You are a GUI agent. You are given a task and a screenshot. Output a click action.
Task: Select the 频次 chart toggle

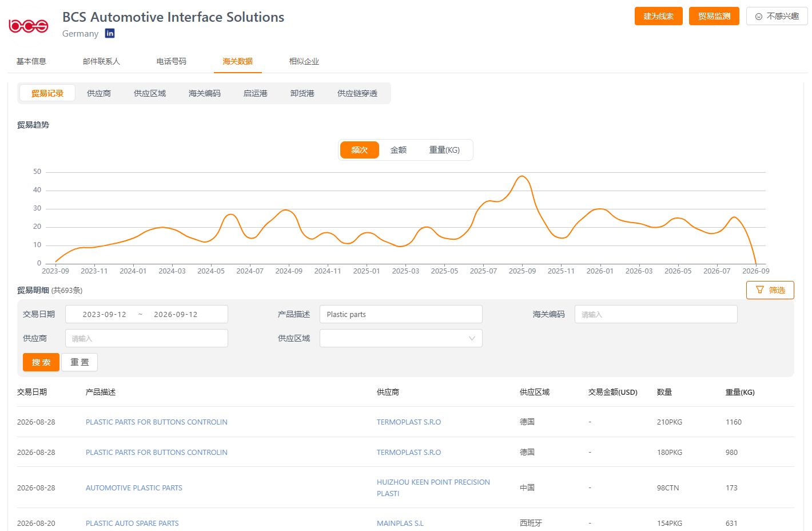(x=360, y=150)
